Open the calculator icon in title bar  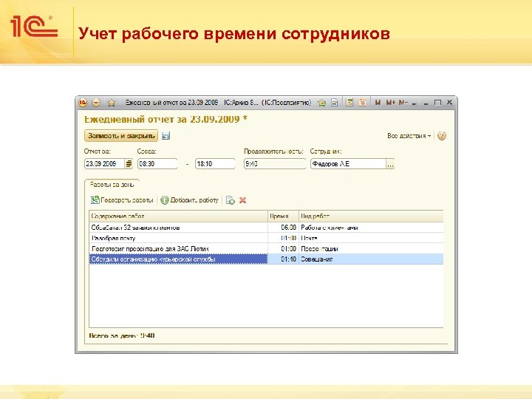click(349, 102)
